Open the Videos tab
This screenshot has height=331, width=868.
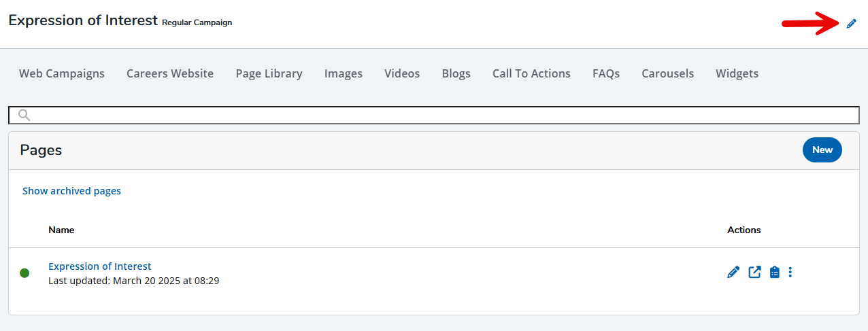tap(402, 73)
